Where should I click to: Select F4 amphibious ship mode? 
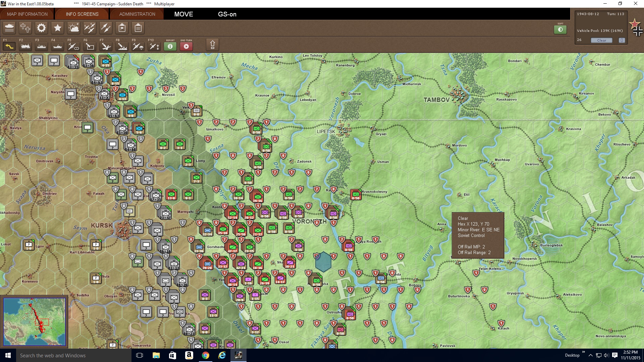coord(58,46)
